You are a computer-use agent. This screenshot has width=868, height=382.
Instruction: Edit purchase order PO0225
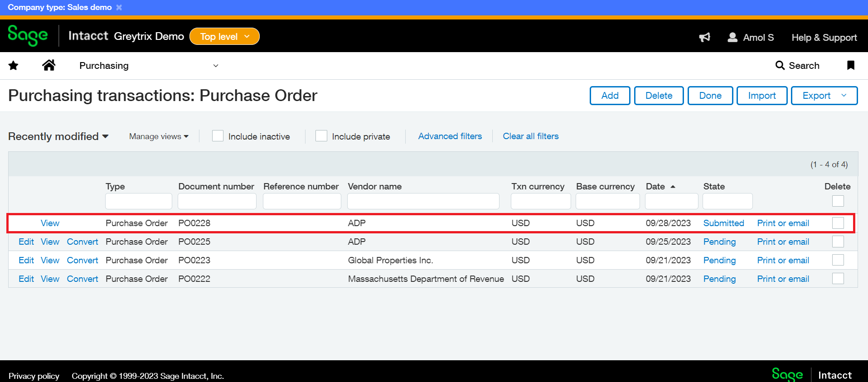pos(26,242)
